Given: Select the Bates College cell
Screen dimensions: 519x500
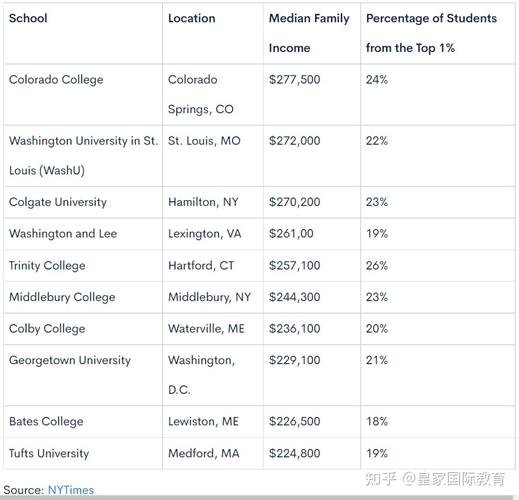Looking at the screenshot, I should pos(46,422).
